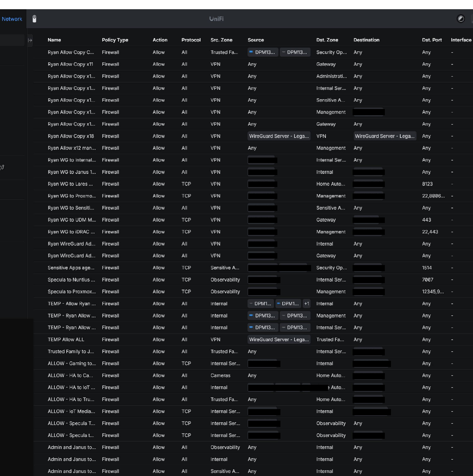The height and width of the screenshot is (476, 473).
Task: Open the Network application tab
Action: pos(12,19)
